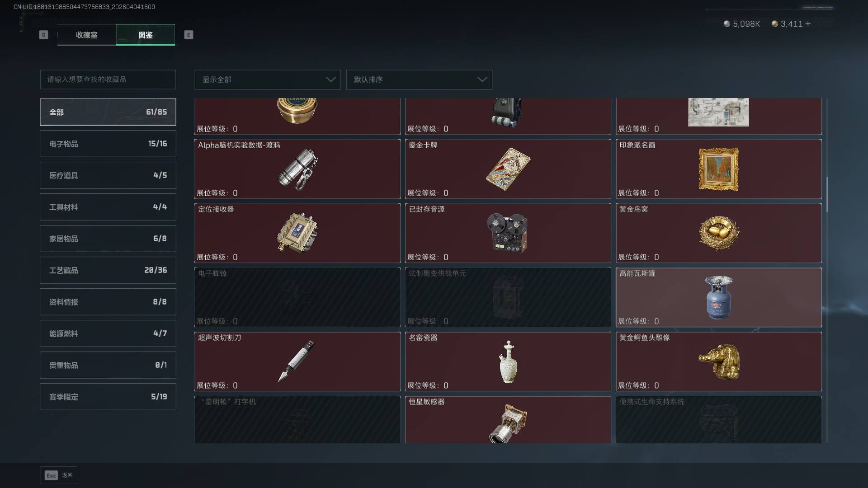Select the 已封存音源 tape recorder icon
The width and height of the screenshot is (868, 488).
coord(507,233)
